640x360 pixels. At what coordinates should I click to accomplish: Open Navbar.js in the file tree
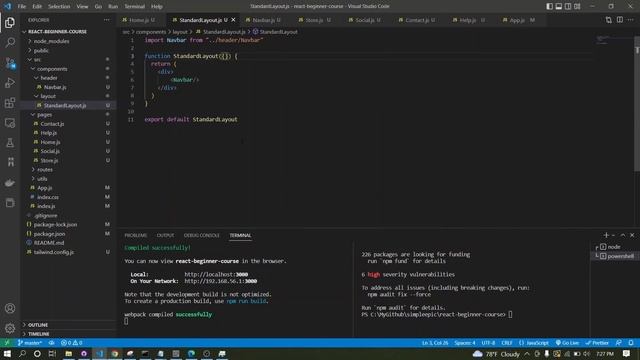click(55, 87)
